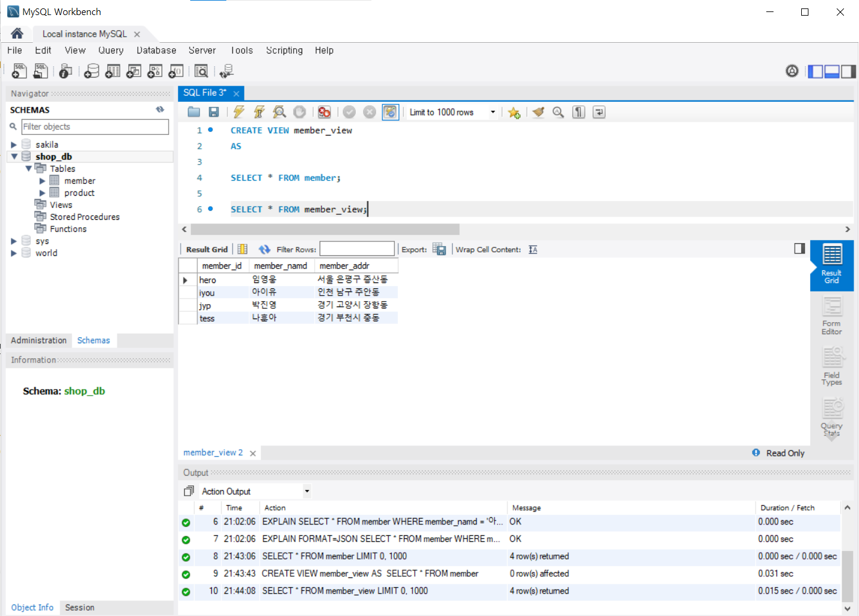The height and width of the screenshot is (616, 859).
Task: Open Field Types result view
Action: pos(832,366)
